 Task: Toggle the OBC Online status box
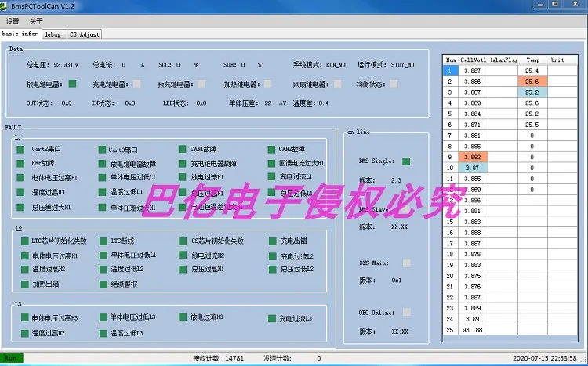point(406,312)
